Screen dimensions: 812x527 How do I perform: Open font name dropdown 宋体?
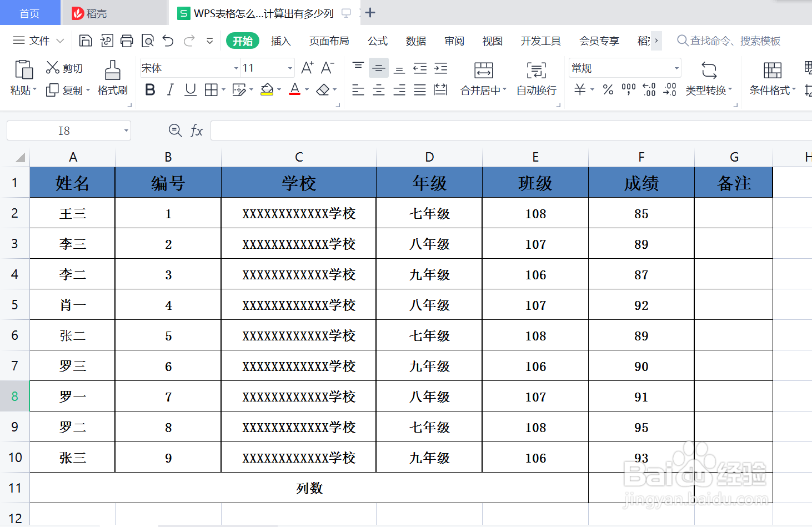236,68
